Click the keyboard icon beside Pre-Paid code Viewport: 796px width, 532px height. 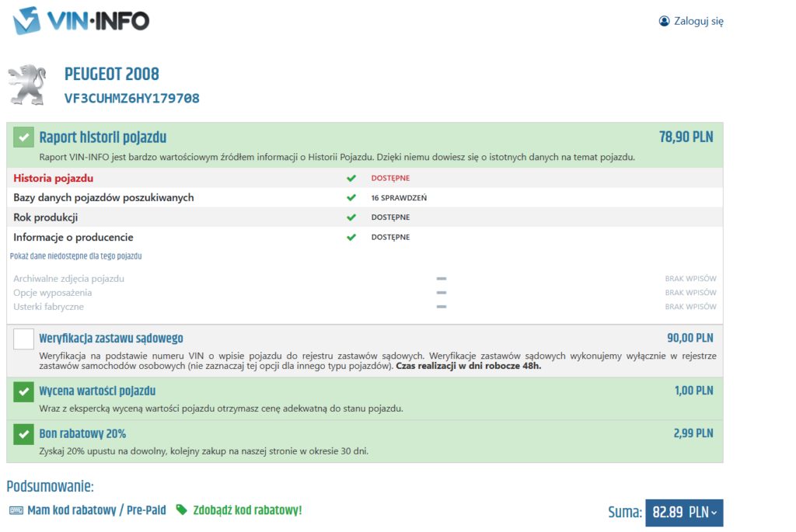click(x=16, y=510)
